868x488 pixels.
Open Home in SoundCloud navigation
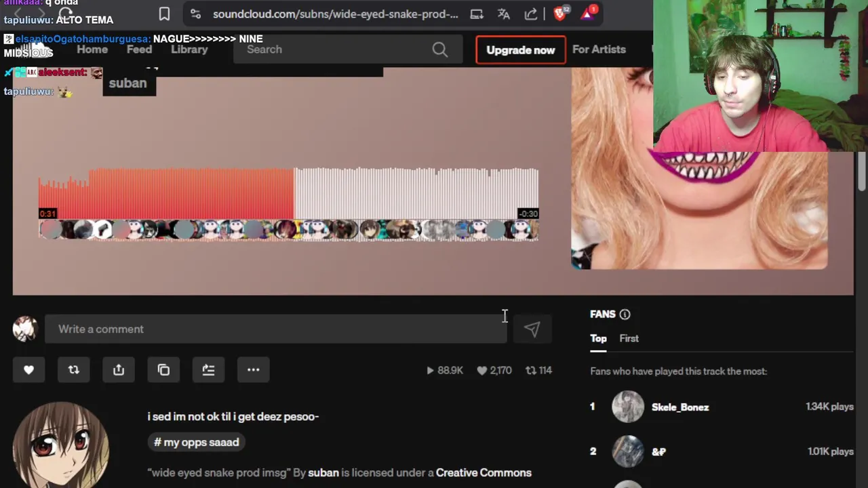(92, 49)
